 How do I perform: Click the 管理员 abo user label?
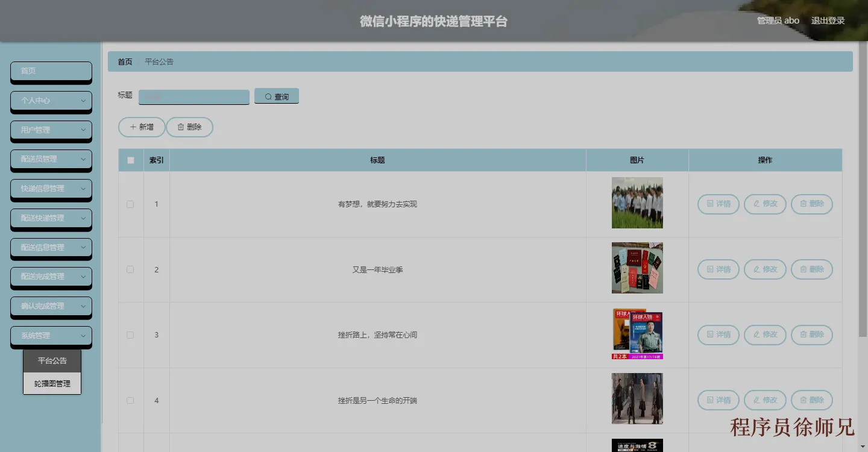(778, 20)
